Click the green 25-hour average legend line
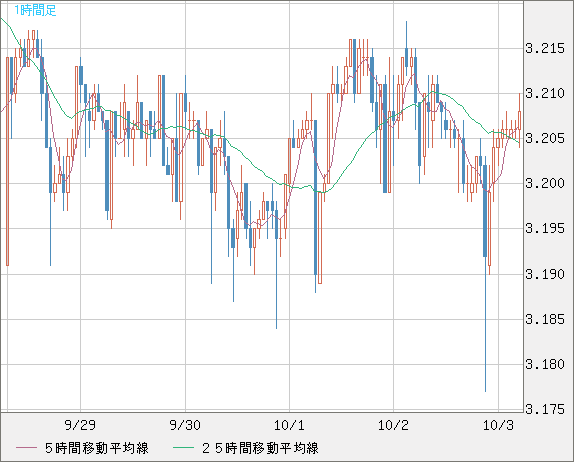 click(x=183, y=448)
